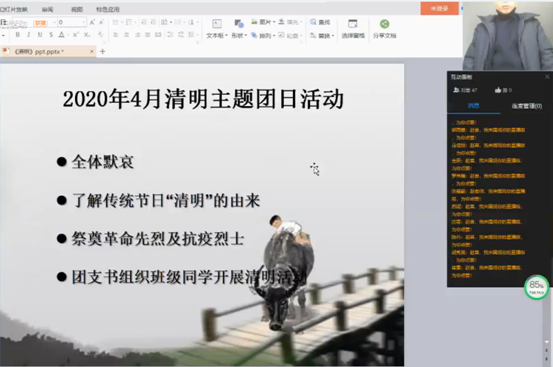Toggle strikethrough text button

point(51,35)
